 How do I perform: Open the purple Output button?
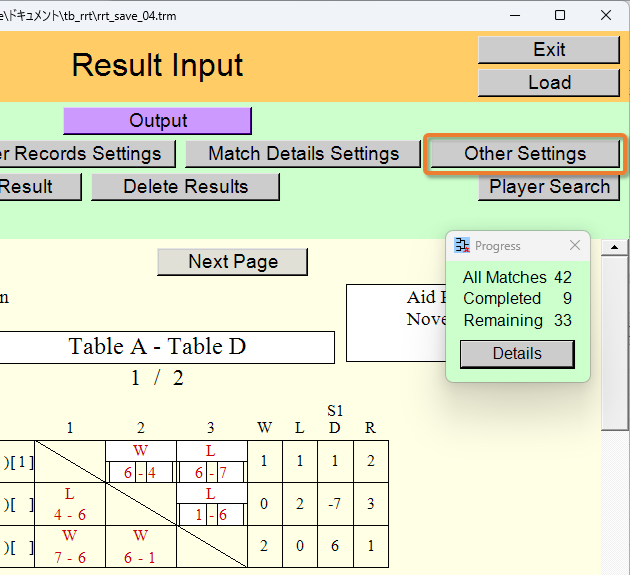tap(158, 121)
